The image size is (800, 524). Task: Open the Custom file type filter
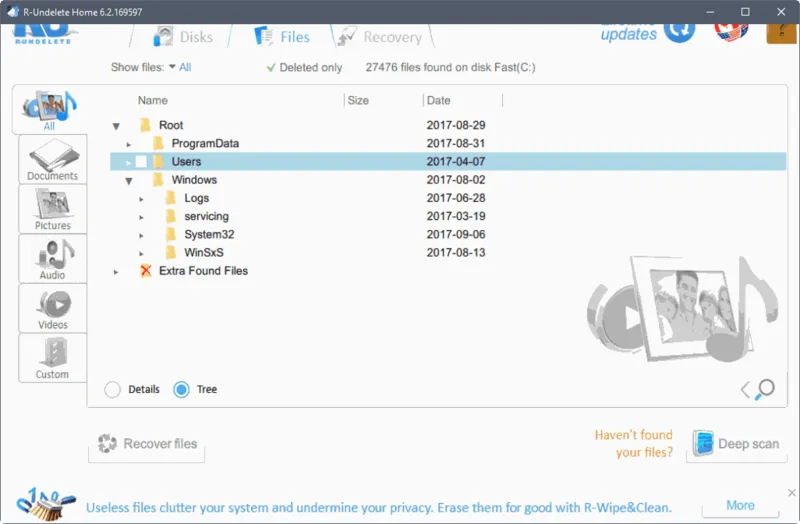52,358
